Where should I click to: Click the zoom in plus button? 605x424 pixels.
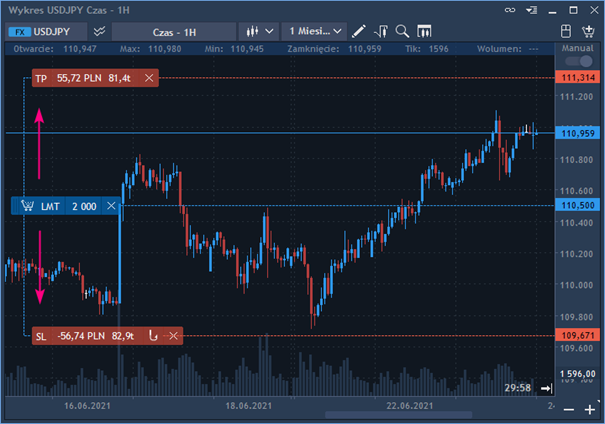pyautogui.click(x=589, y=410)
